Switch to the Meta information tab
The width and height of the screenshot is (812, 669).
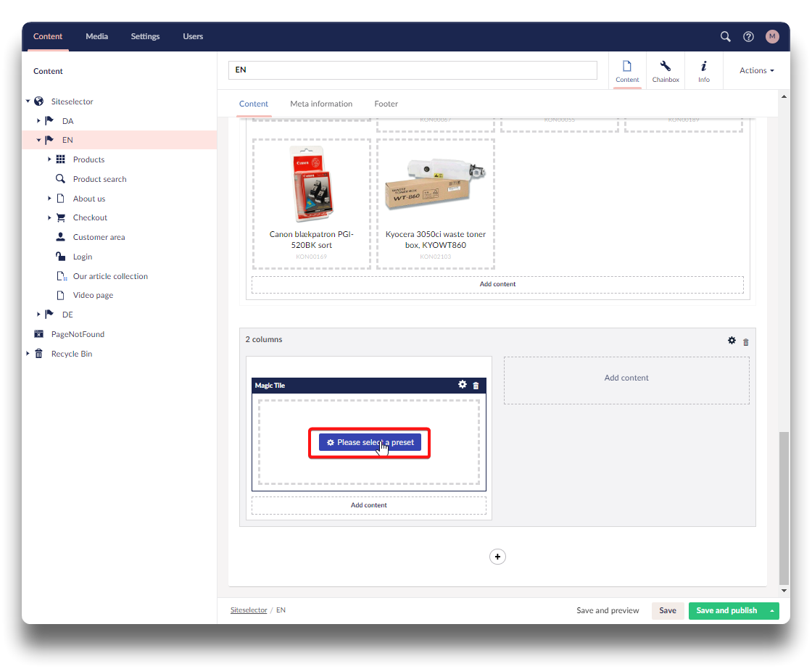point(321,104)
